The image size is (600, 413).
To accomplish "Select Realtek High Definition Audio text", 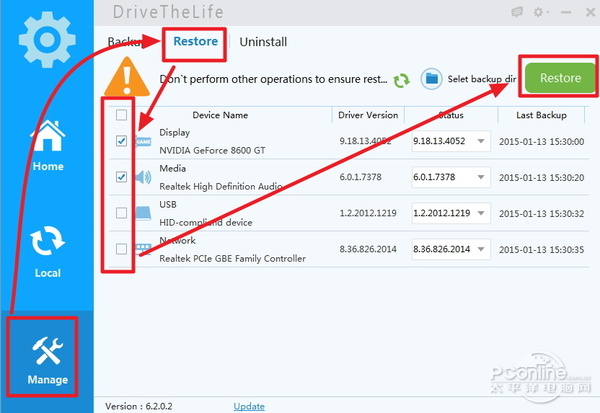I will point(221,186).
